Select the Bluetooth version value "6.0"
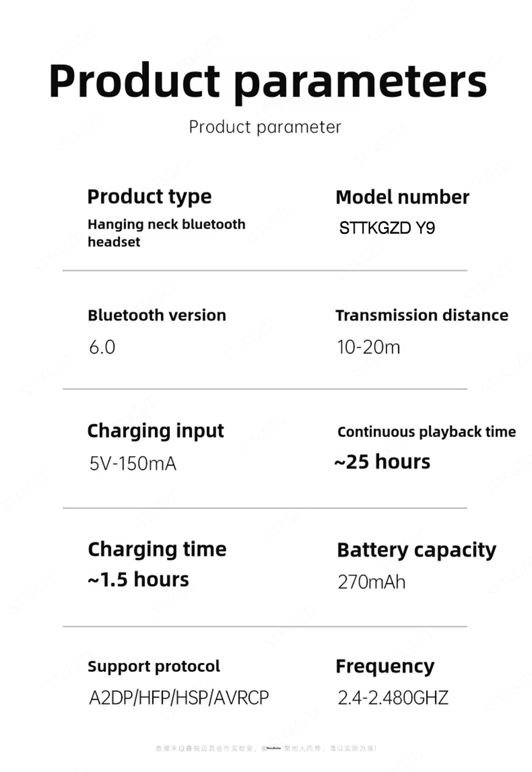Viewport: 532px width, 772px height. point(102,347)
